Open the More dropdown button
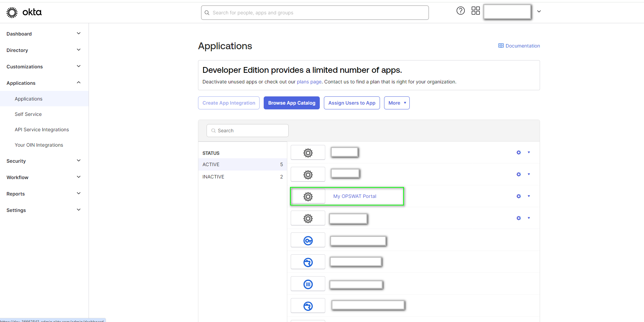Image resolution: width=644 pixels, height=322 pixels. [397, 103]
